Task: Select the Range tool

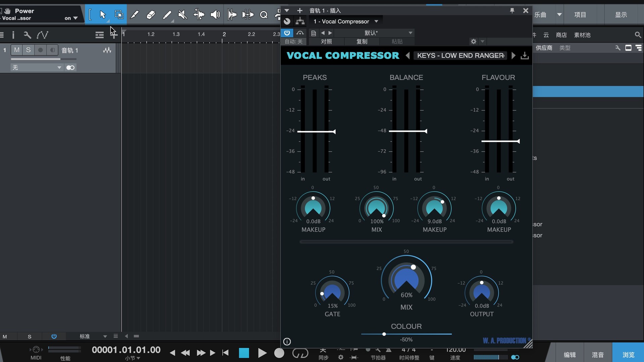Action: [x=119, y=15]
